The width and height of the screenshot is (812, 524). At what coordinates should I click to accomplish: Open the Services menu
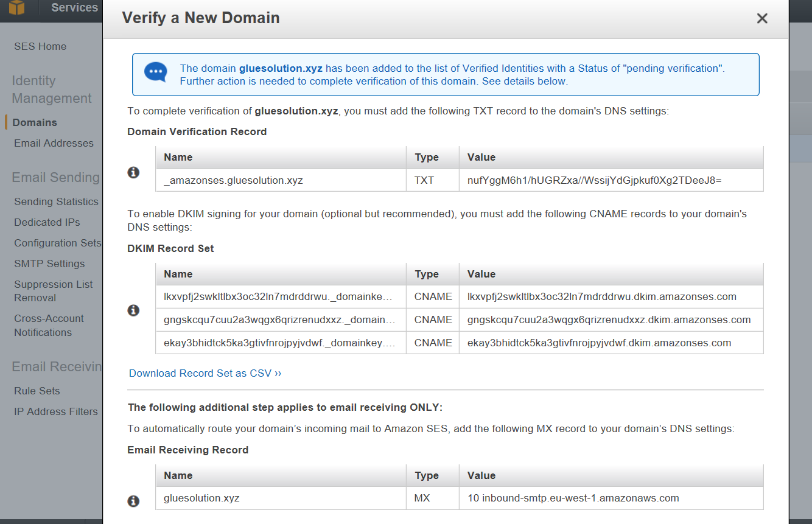[74, 8]
